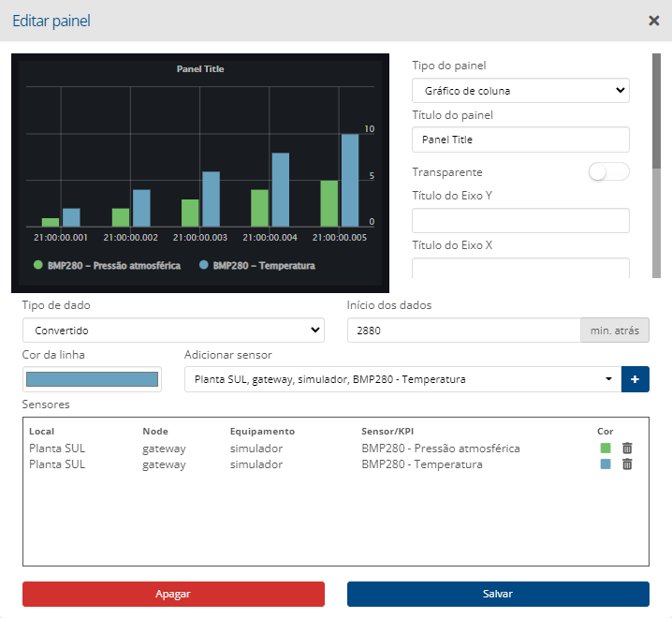Open the Cor da linha color picker
This screenshot has height=618, width=672.
[x=92, y=379]
